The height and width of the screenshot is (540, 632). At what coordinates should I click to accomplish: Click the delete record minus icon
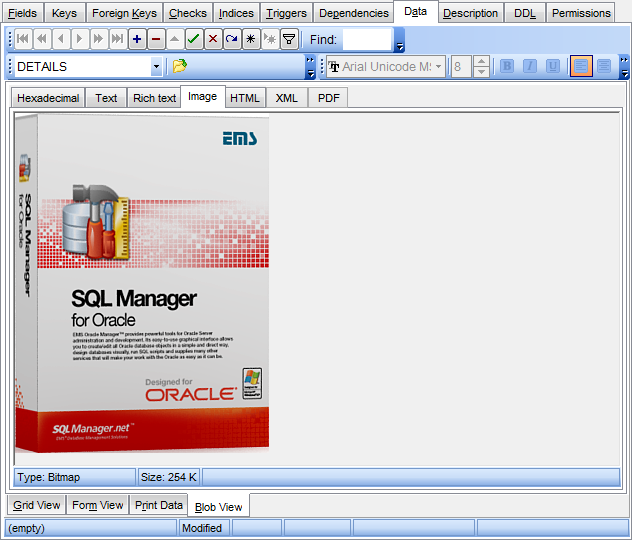(156, 40)
